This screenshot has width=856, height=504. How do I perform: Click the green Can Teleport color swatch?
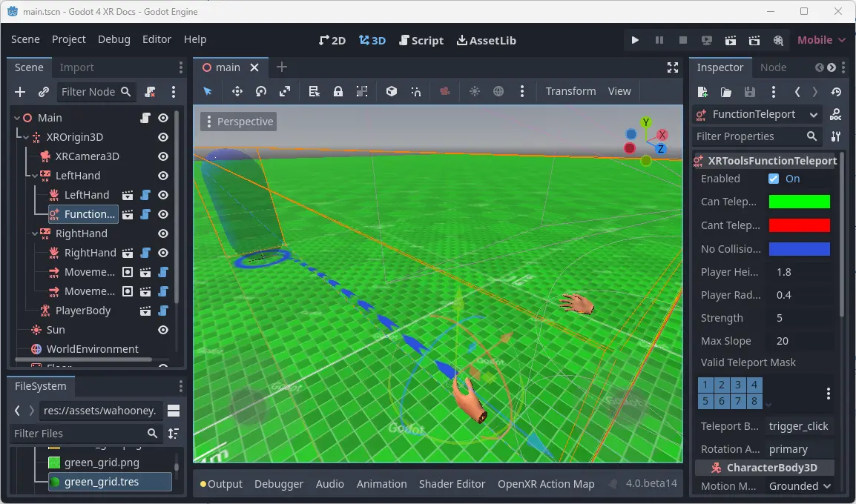(x=800, y=201)
